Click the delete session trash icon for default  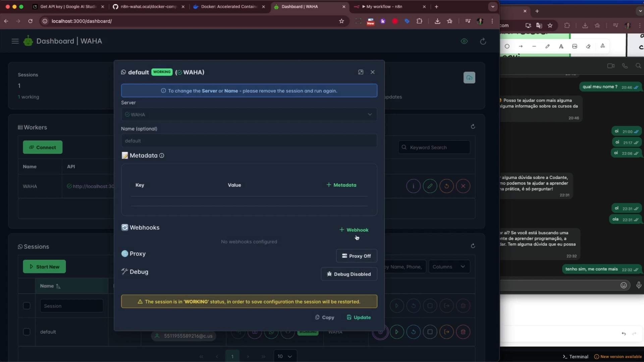click(463, 332)
